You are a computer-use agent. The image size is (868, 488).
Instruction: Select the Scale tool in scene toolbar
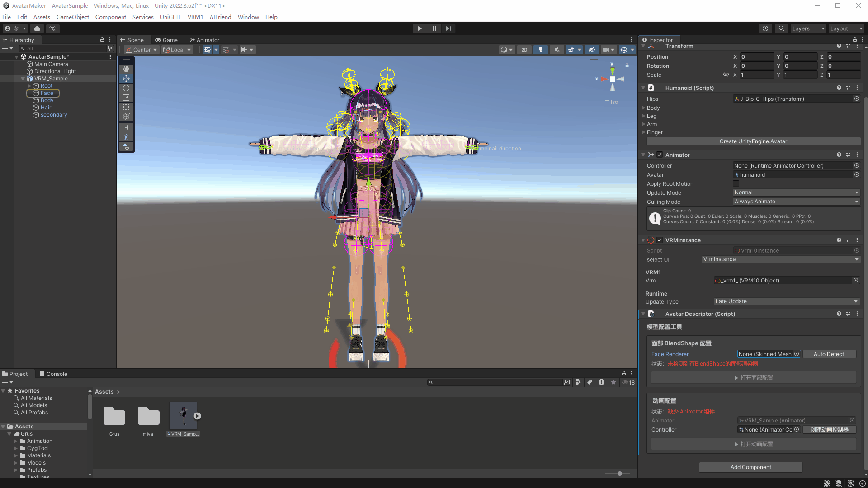coord(126,98)
